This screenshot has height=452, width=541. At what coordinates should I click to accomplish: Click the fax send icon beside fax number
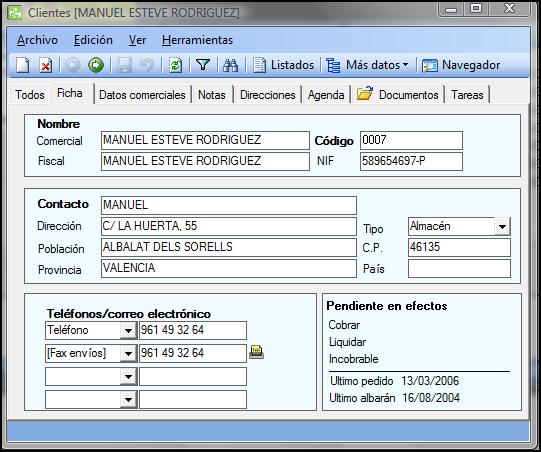click(256, 352)
